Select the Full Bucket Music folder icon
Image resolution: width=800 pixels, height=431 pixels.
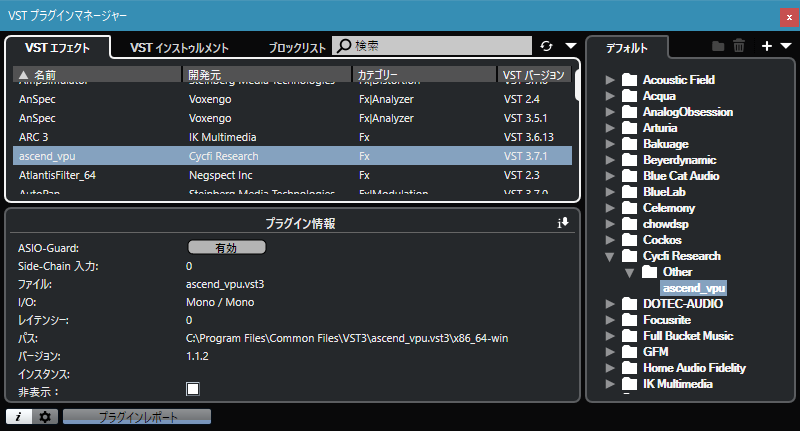coord(630,336)
